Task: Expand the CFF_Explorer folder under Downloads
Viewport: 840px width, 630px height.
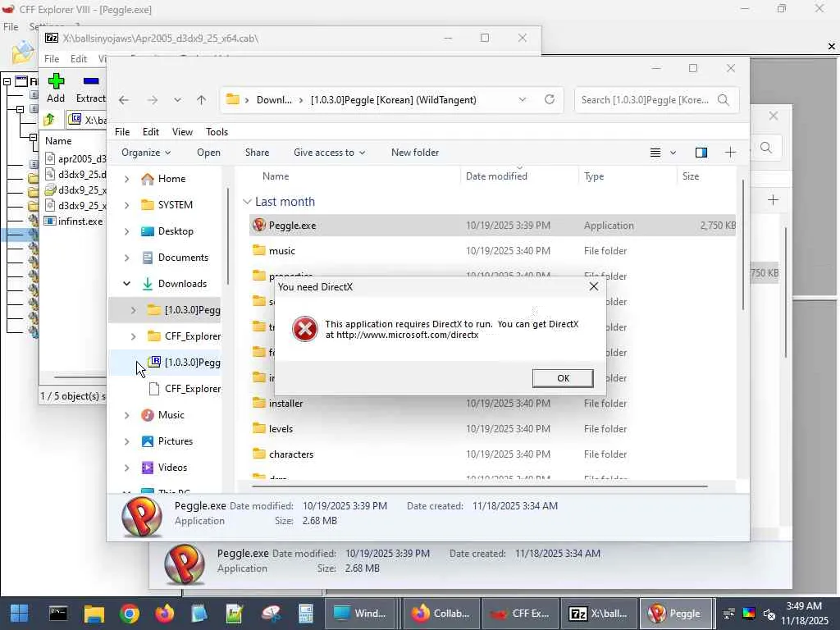Action: 133,336
